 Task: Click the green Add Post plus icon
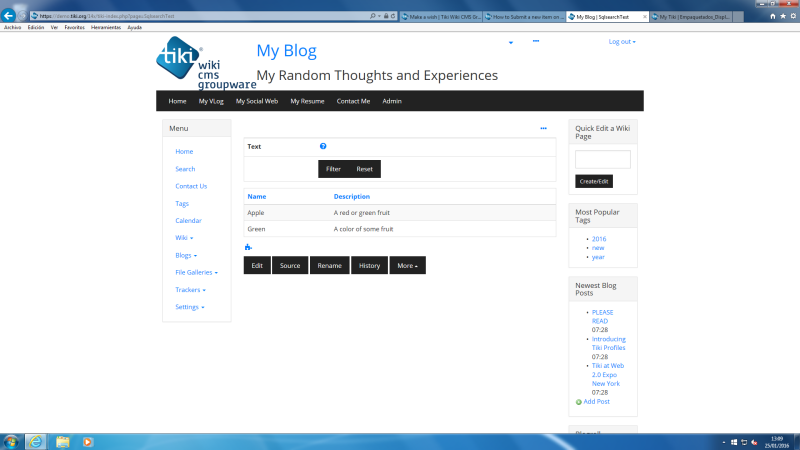[x=579, y=402]
